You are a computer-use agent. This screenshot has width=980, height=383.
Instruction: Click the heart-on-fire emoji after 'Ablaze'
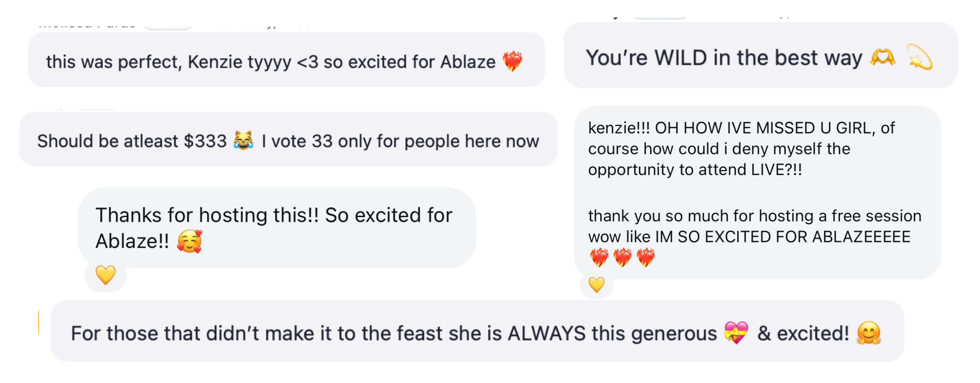pos(512,62)
